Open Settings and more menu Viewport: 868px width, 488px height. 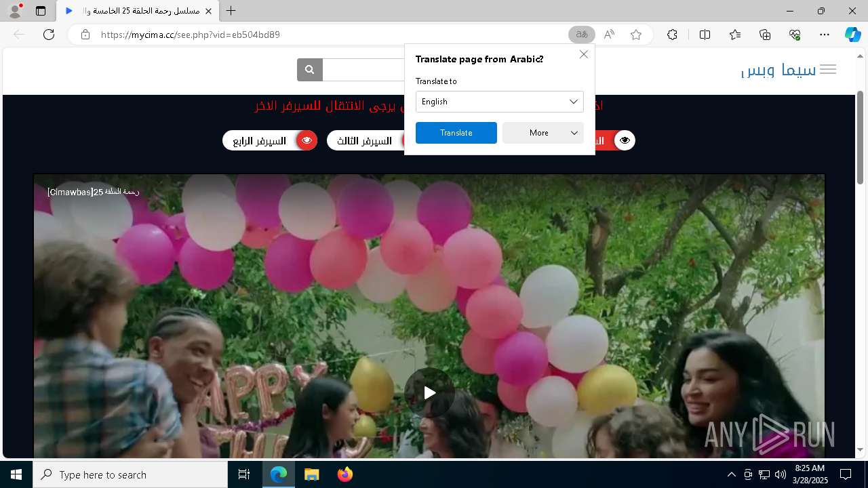point(825,35)
